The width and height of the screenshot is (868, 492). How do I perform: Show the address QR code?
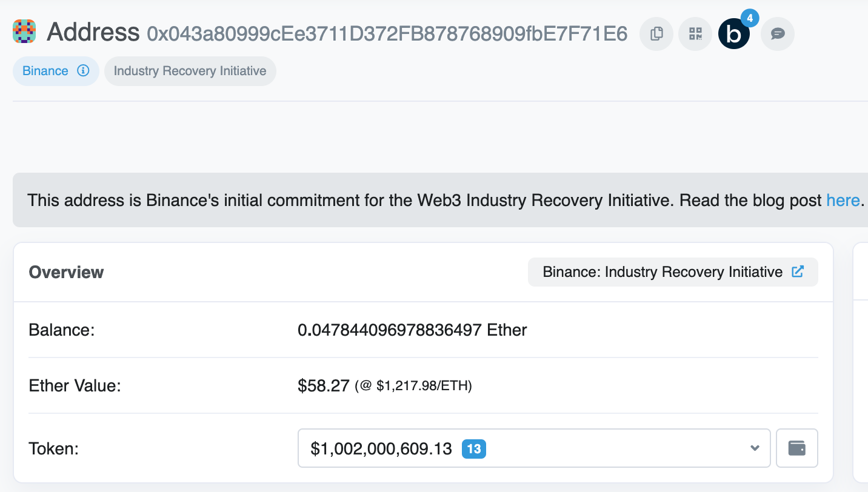click(695, 34)
